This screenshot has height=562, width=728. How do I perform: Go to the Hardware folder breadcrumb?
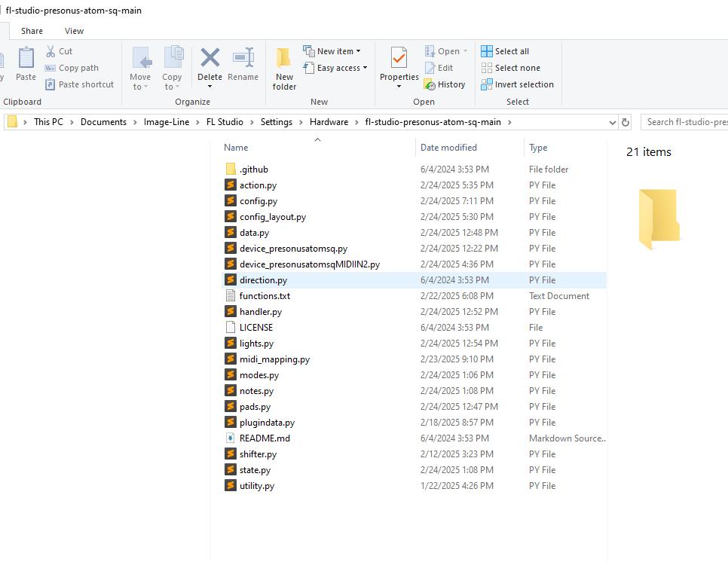329,122
